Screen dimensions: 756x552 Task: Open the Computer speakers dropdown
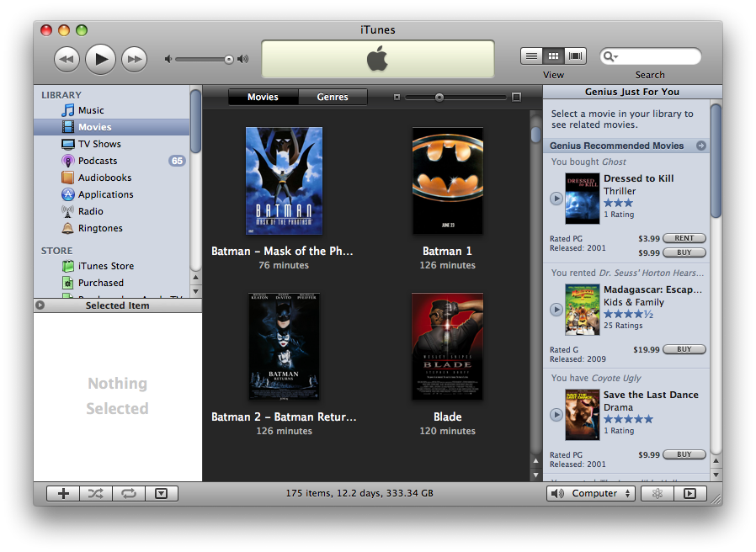tap(590, 493)
